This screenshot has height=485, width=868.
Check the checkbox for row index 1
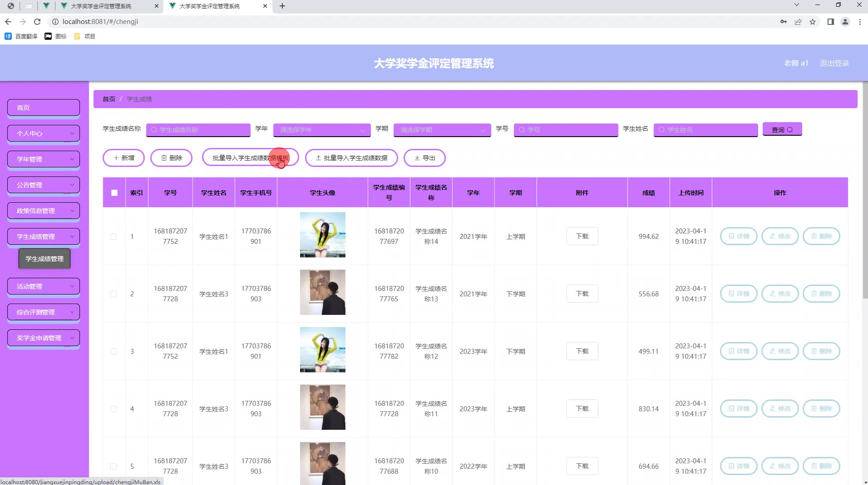(x=113, y=237)
